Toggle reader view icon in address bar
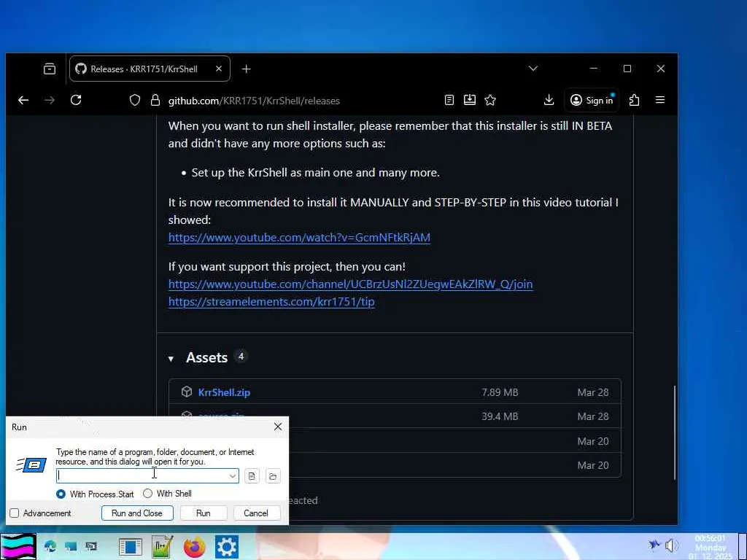 coord(449,100)
